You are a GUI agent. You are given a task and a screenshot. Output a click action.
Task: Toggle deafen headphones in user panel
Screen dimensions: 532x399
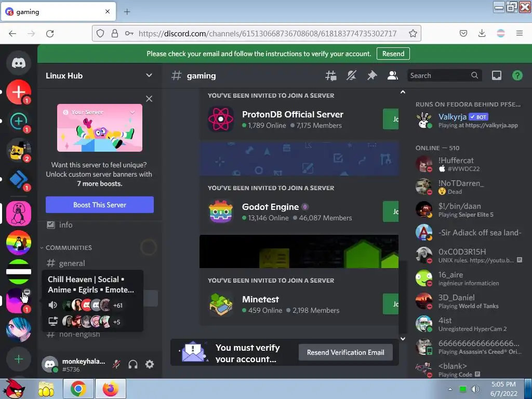tap(133, 364)
